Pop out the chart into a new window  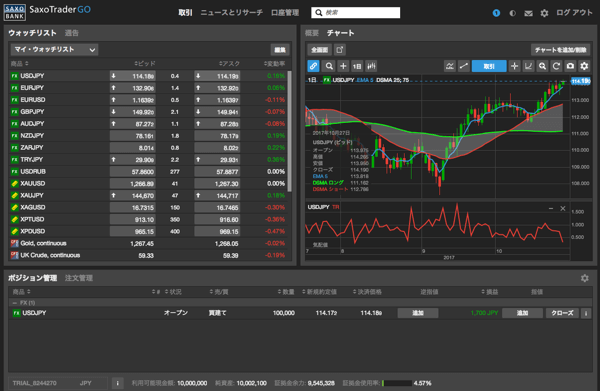pyautogui.click(x=340, y=50)
